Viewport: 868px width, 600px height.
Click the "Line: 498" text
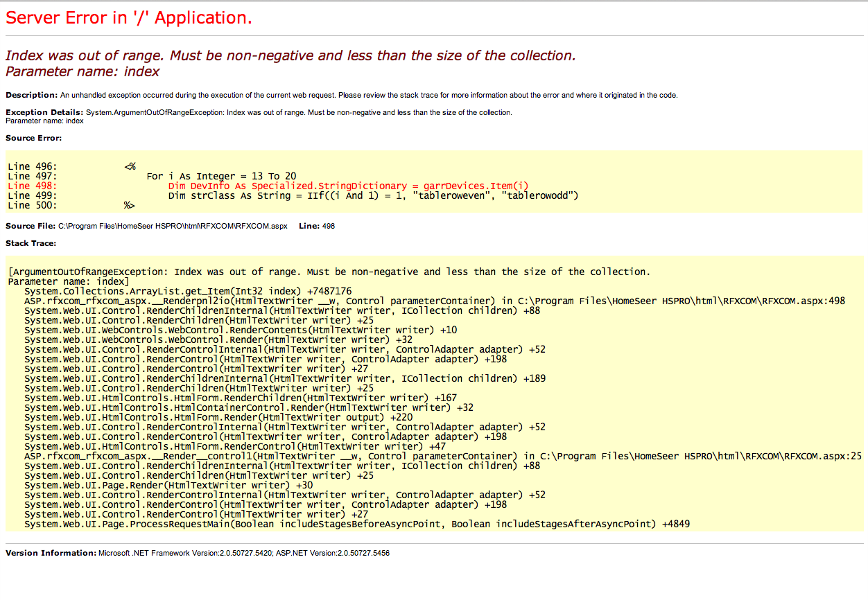coord(317,226)
